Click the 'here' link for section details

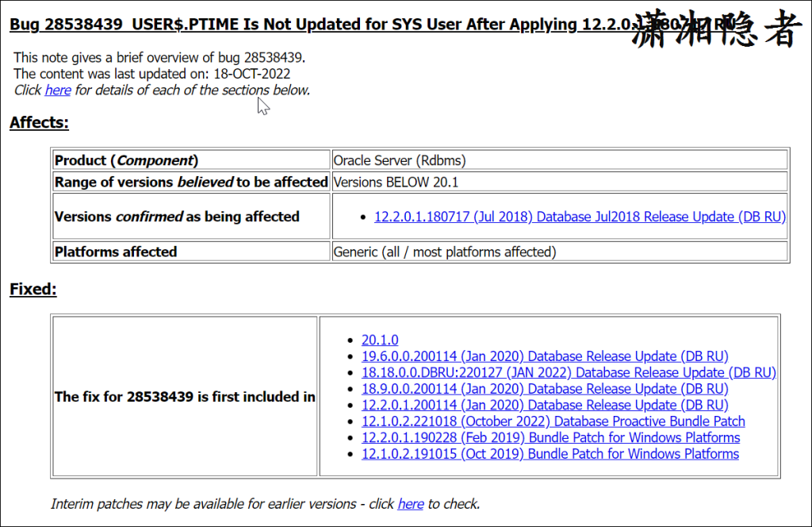tap(57, 90)
